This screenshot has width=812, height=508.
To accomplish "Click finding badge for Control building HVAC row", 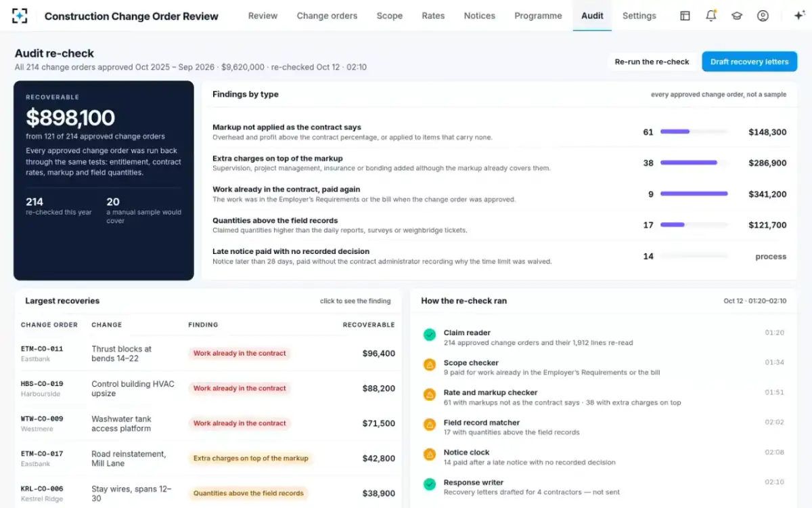I will coord(240,389).
